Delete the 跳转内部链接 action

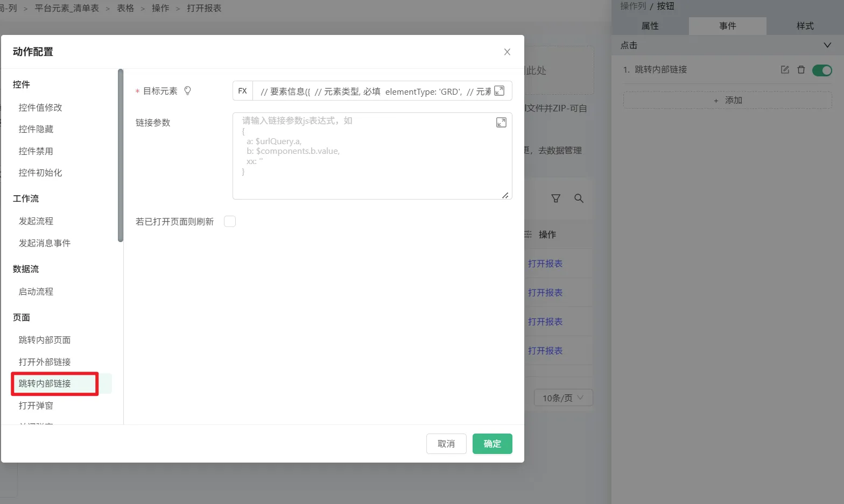click(x=801, y=70)
